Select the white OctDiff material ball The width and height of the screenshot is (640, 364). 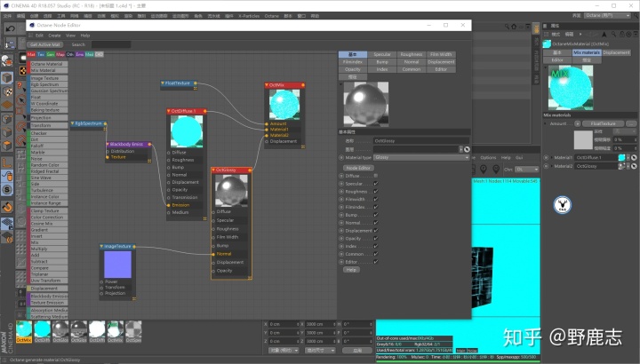pos(97,329)
